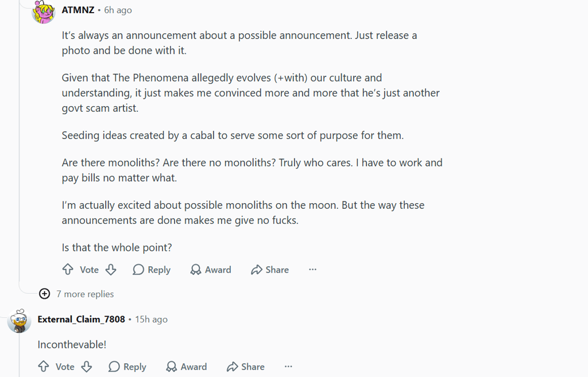Open External_Claim_7808's profile link
The image size is (588, 377).
pos(82,319)
